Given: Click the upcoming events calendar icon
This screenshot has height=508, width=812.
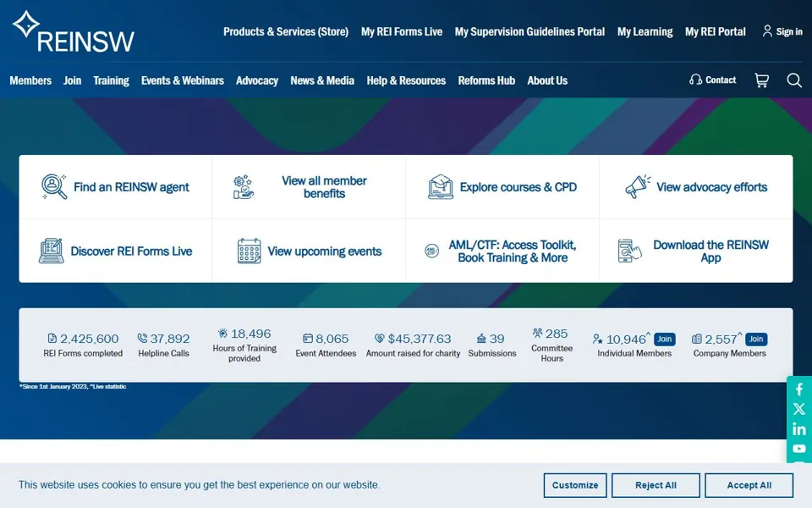Looking at the screenshot, I should pyautogui.click(x=249, y=251).
